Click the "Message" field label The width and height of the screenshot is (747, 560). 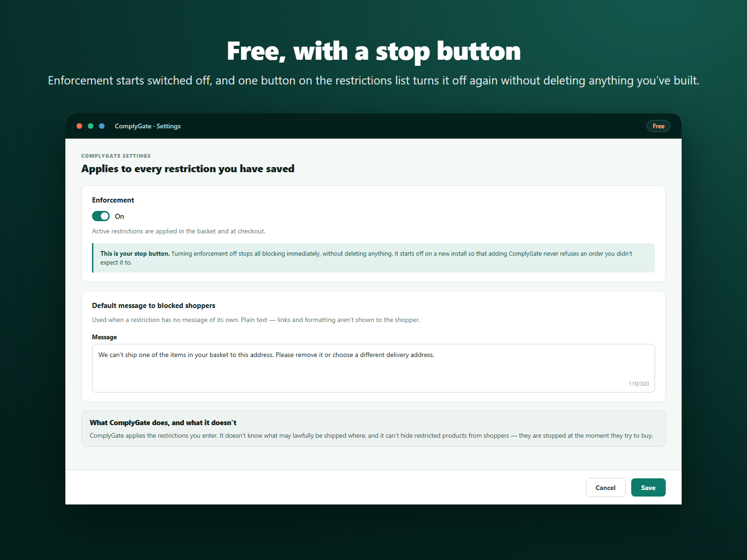104,337
